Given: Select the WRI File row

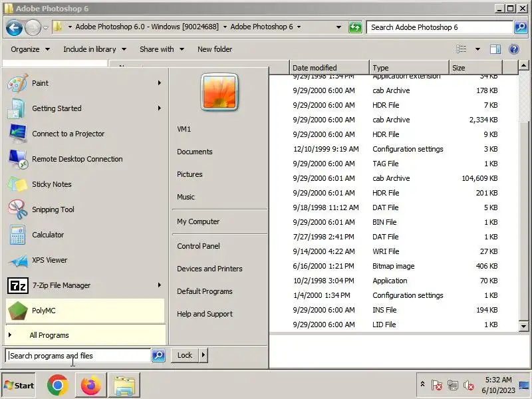Looking at the screenshot, I should 394,251.
